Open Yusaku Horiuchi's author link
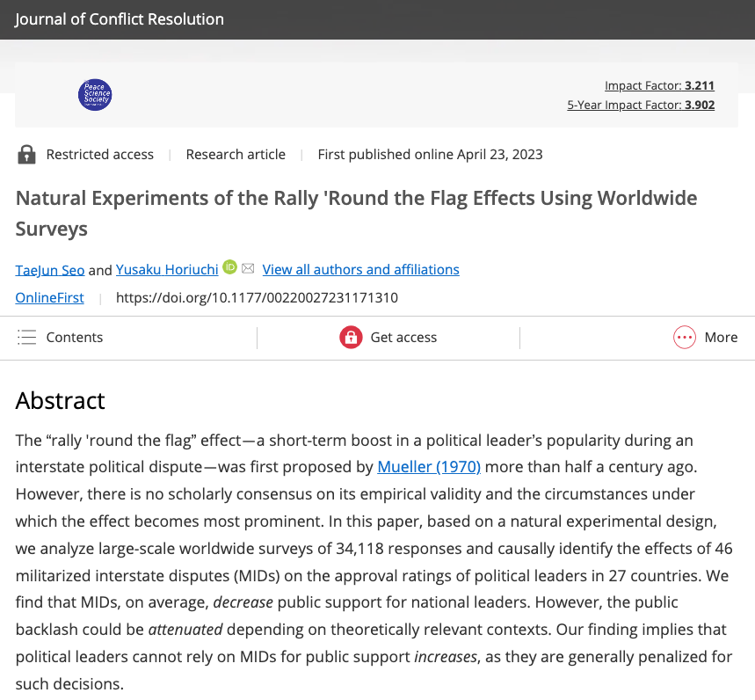Screen dimensions: 755x700 (x=167, y=269)
